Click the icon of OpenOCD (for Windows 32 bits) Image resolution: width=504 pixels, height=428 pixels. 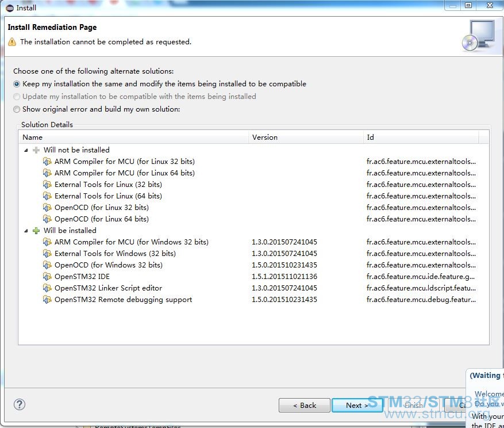coord(47,265)
